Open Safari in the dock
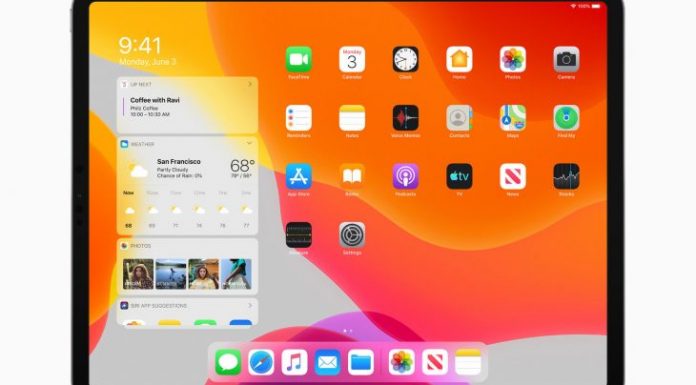Viewport: 696px width, 385px height. point(261,362)
